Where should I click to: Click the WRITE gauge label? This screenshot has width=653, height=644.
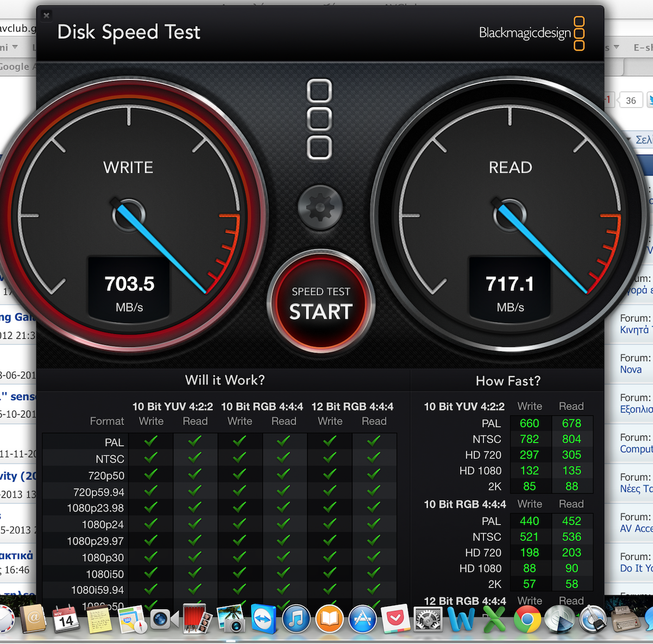(128, 167)
